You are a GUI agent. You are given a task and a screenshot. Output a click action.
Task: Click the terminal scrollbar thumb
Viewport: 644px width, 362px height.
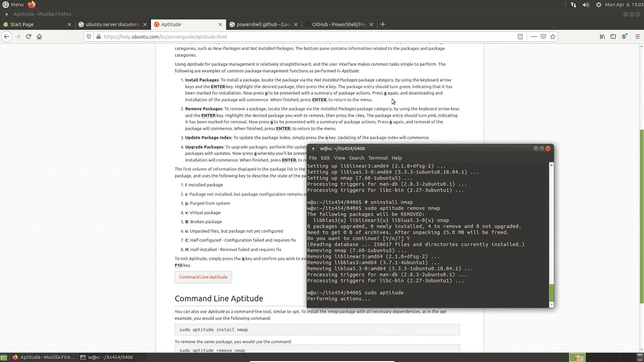click(x=551, y=292)
